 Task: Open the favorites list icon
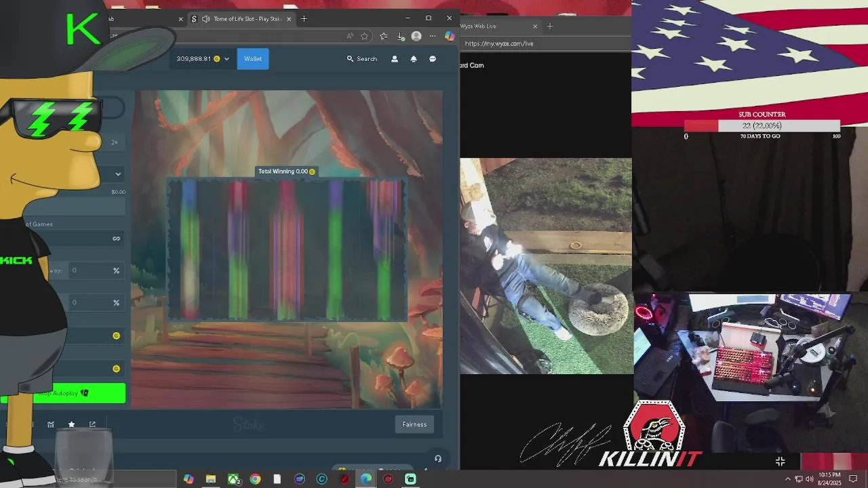(x=384, y=36)
